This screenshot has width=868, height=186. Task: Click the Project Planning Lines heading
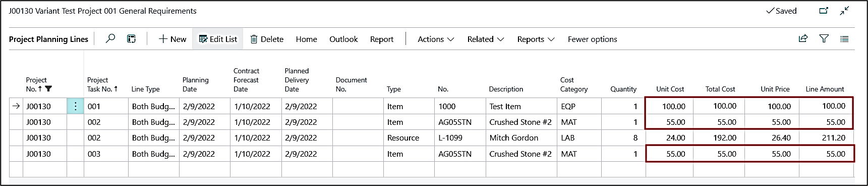click(48, 39)
